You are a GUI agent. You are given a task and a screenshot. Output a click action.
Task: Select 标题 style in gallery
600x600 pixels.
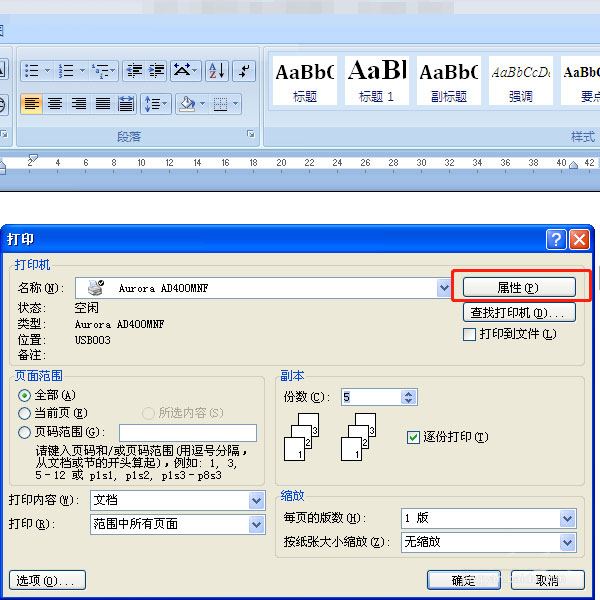point(305,80)
